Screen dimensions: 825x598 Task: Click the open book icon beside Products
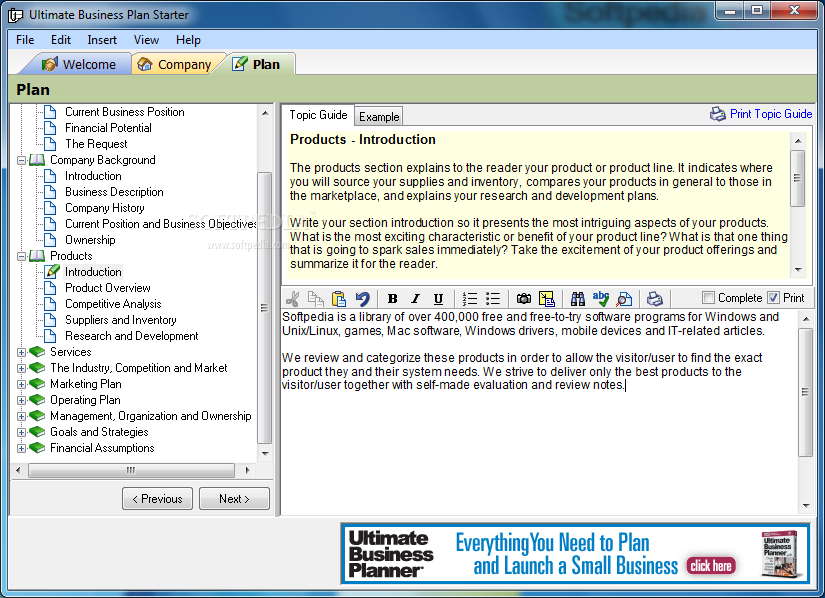37,256
